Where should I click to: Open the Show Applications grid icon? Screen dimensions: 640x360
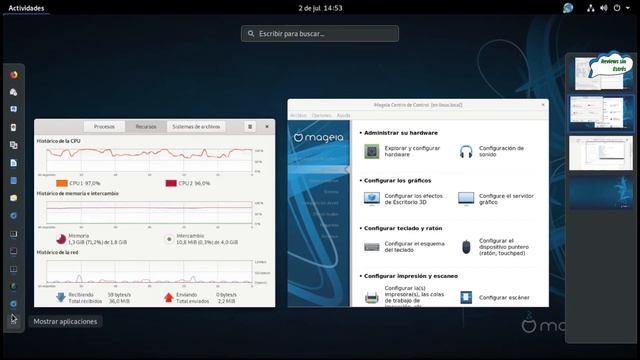tap(13, 320)
